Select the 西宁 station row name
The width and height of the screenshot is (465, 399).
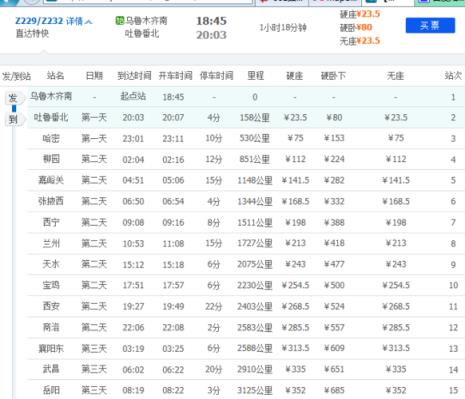pyautogui.click(x=51, y=222)
